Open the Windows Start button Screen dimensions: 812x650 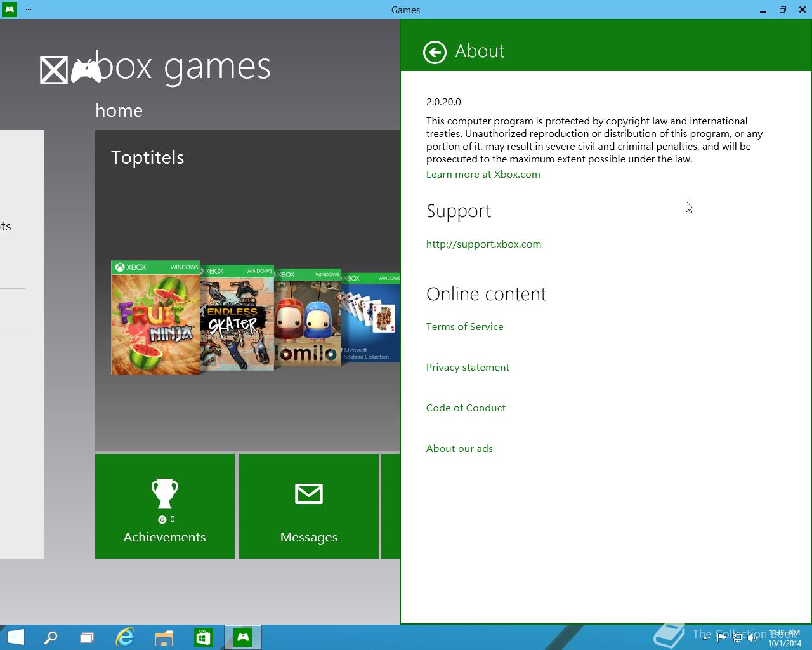15,637
